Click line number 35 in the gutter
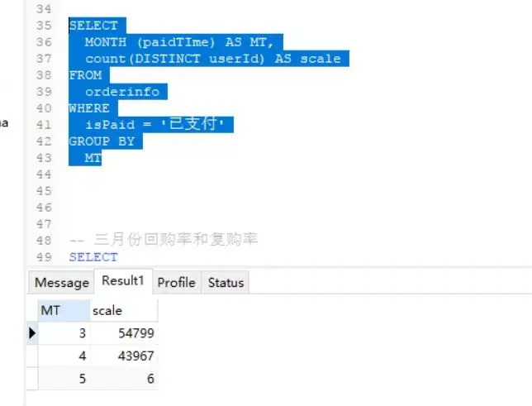 pos(44,26)
